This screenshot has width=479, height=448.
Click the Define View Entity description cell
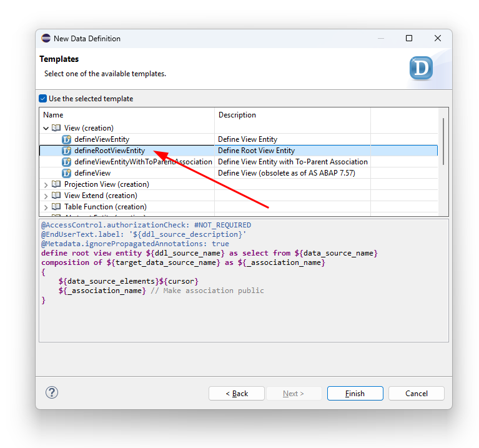click(x=248, y=139)
